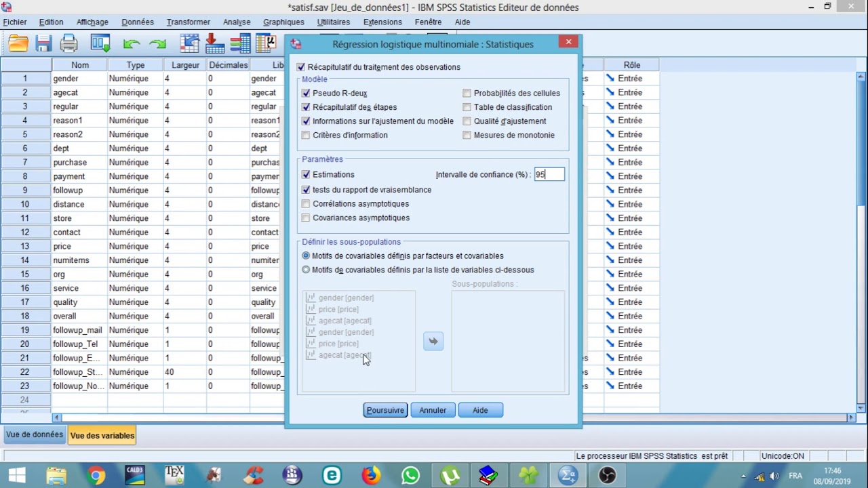Open help with the Aide button
This screenshot has width=868, height=488.
point(480,410)
